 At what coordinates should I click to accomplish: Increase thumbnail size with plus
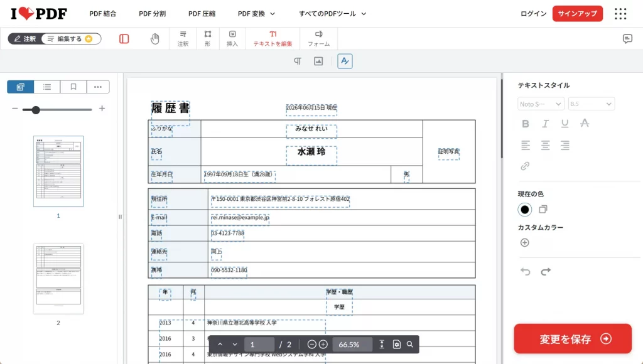click(102, 109)
